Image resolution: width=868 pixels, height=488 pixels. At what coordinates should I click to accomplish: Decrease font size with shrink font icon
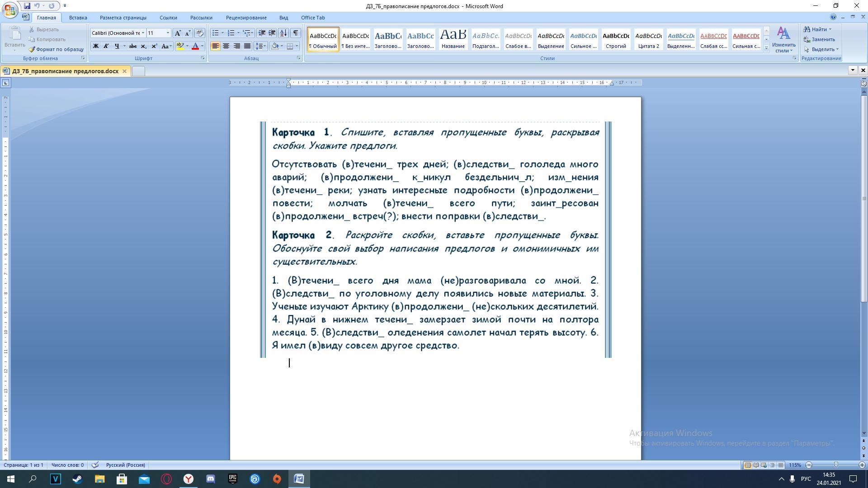click(x=188, y=33)
